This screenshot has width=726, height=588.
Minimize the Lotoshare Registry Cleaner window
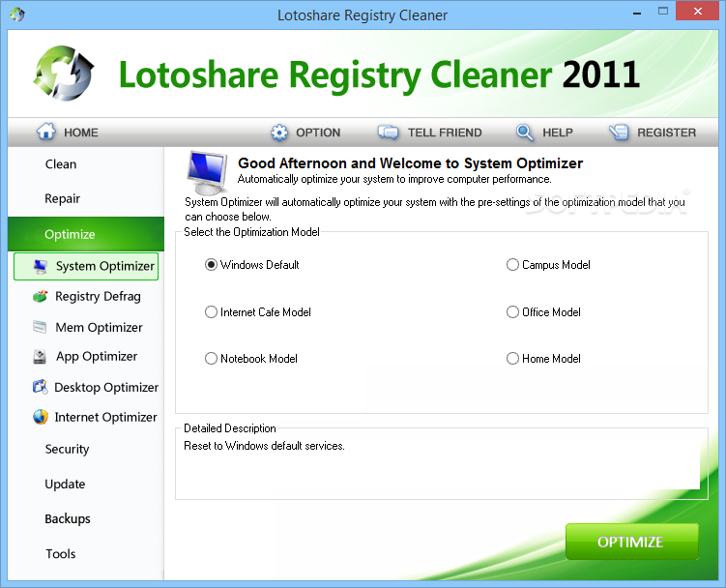(x=637, y=12)
